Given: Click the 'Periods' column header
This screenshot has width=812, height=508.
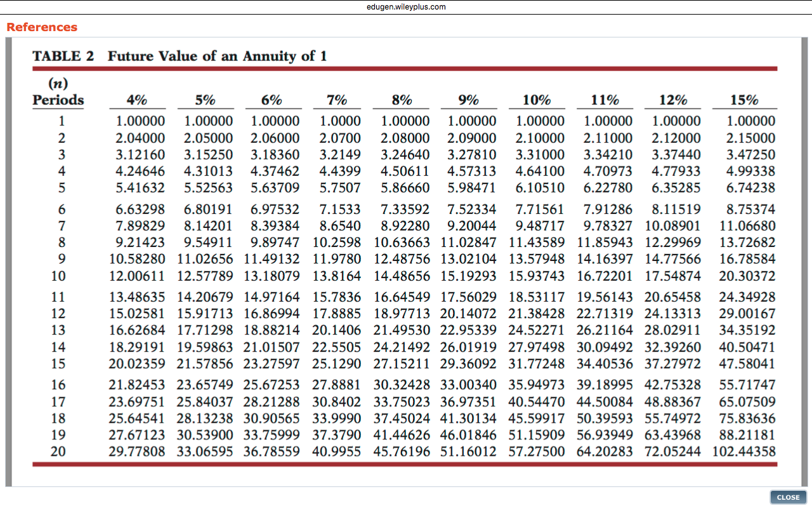Looking at the screenshot, I should tap(58, 100).
